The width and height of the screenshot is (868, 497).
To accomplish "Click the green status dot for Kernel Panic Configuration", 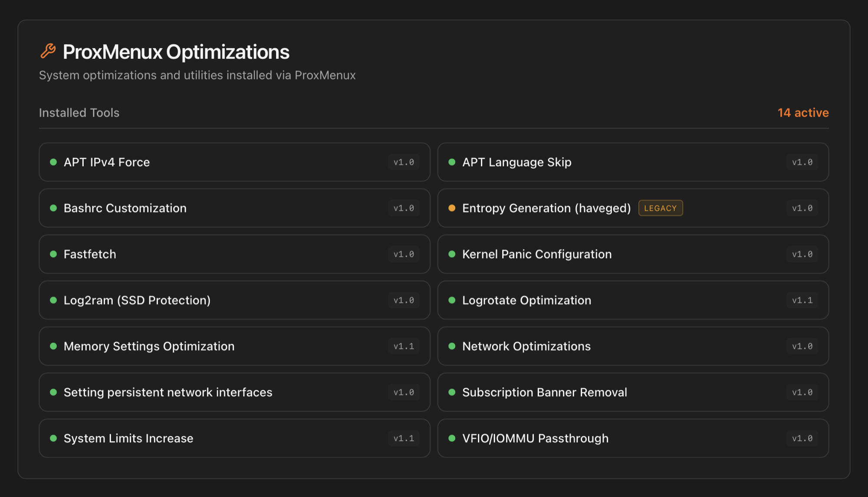I will click(x=452, y=254).
